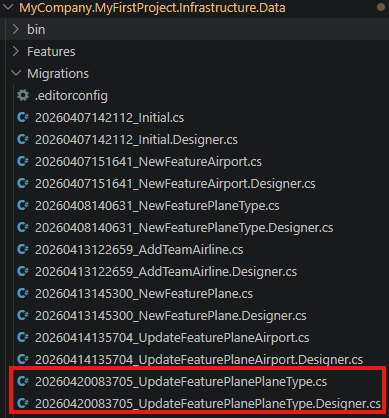Click C# icon beside 20260407142112_Initial.Designer.cs
The width and height of the screenshot is (389, 418).
pos(23,140)
